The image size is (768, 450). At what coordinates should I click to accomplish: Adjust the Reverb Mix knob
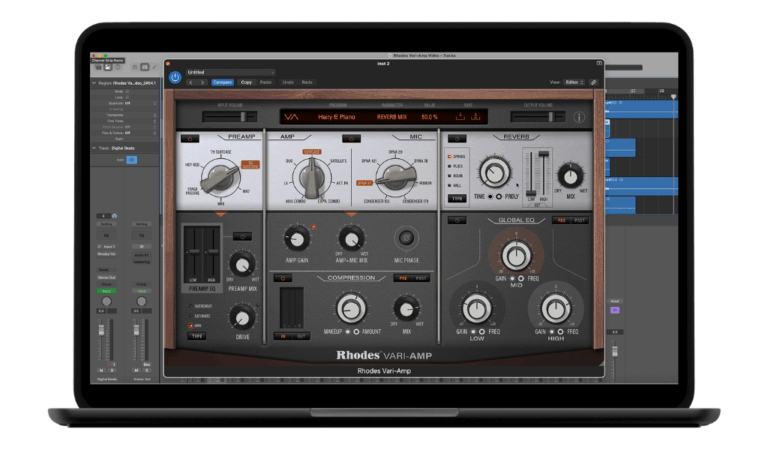coord(571,175)
